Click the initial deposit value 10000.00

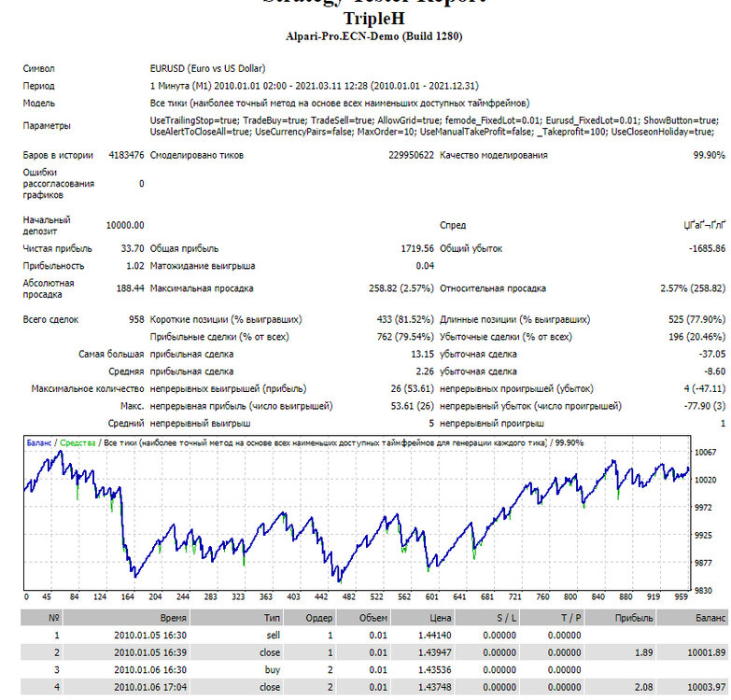tap(125, 225)
